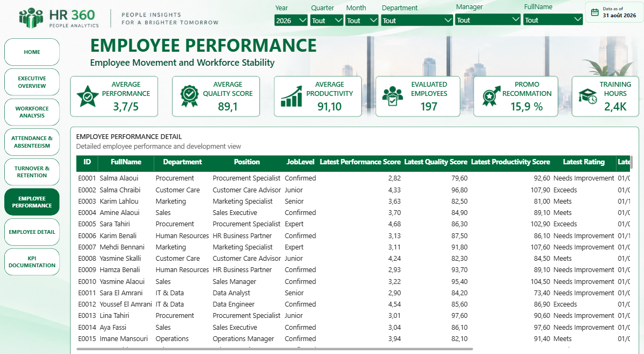
Task: Go to the Home page
Action: pos(32,52)
